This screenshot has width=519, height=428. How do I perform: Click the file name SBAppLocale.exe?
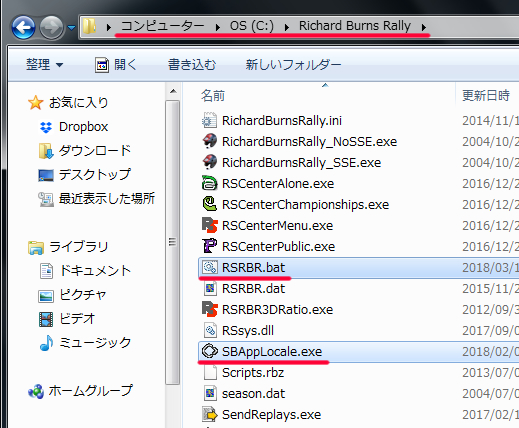coord(272,352)
